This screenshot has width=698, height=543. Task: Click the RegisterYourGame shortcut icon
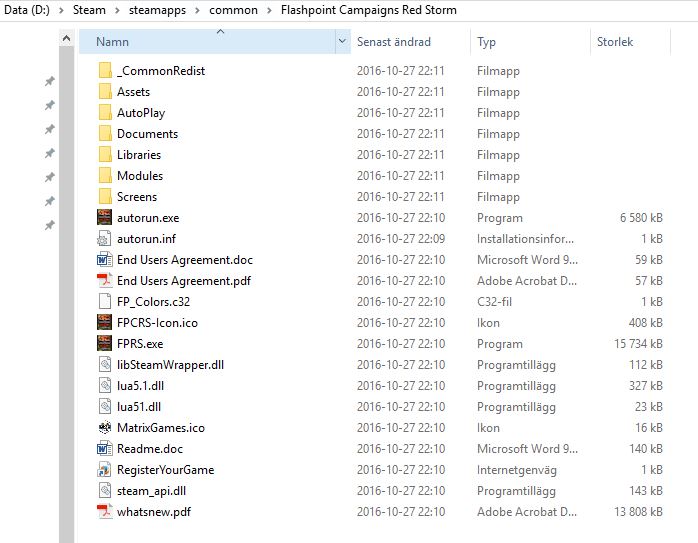[x=105, y=469]
